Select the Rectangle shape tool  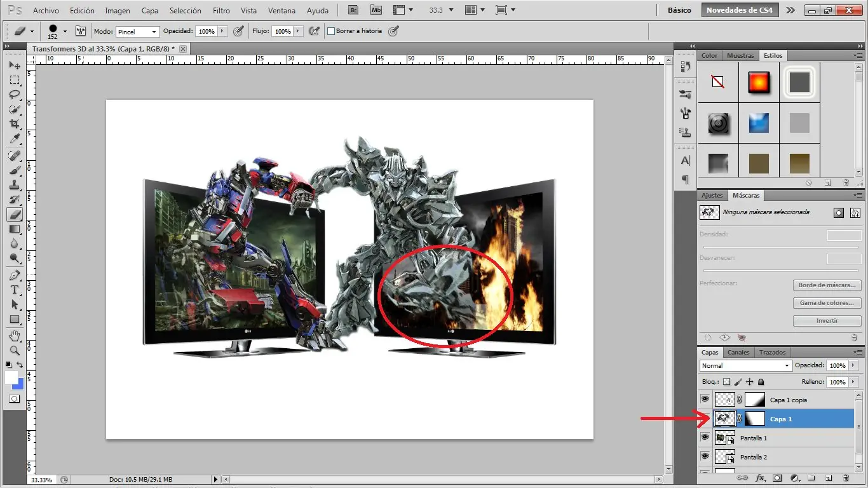[14, 319]
